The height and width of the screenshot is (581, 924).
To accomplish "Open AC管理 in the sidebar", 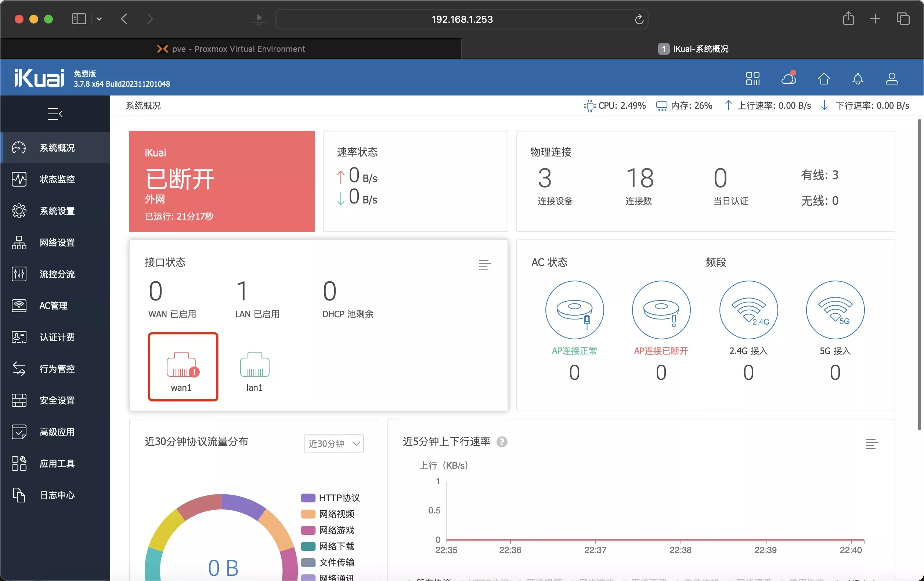I will pos(55,306).
